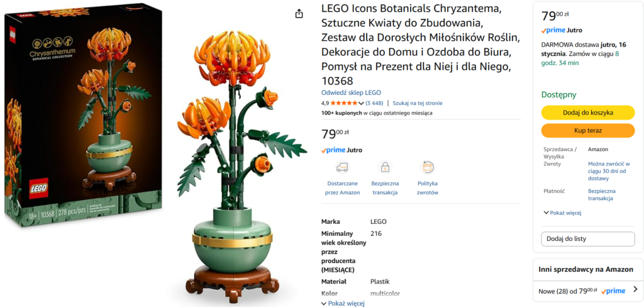Viewport: 644px width, 307px height.
Task: Click the Prime logo in the buy box
Action: coord(553,30)
